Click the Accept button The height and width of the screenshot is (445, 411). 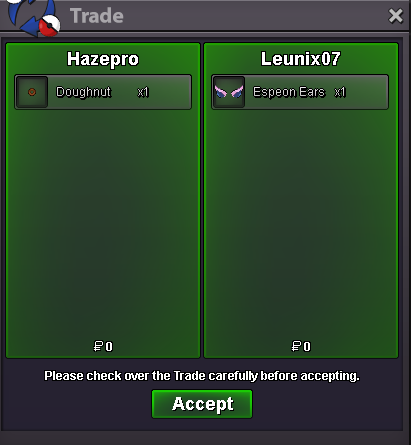click(202, 404)
